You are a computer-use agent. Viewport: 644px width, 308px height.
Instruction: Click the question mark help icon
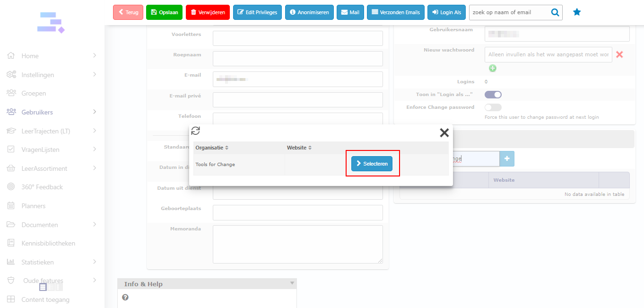pyautogui.click(x=125, y=298)
